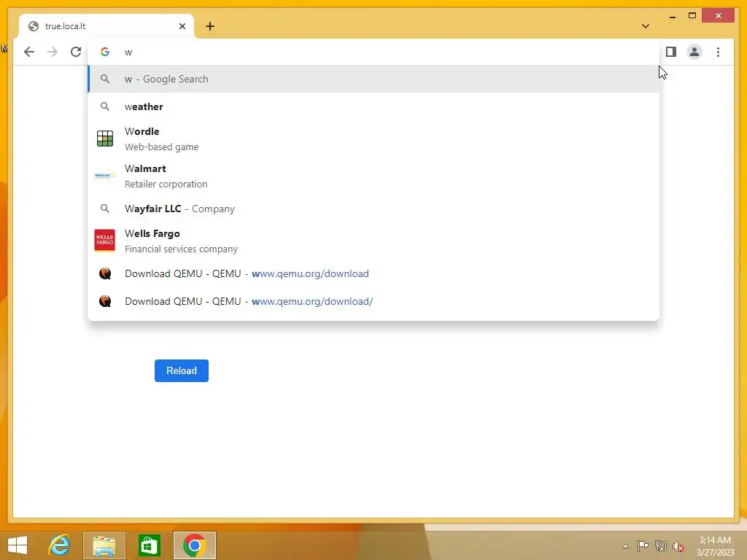
Task: Open the profile avatar icon
Action: (694, 52)
